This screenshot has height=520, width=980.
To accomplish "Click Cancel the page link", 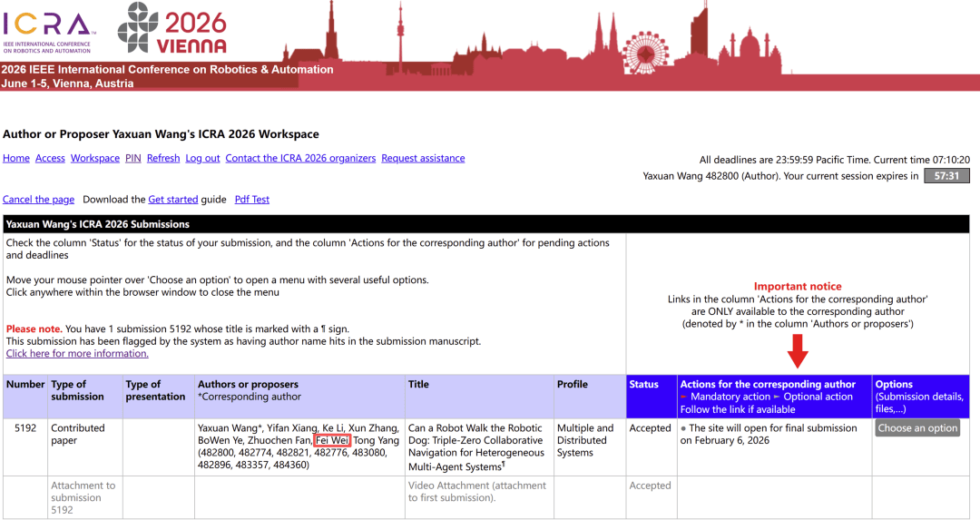I will tap(38, 200).
